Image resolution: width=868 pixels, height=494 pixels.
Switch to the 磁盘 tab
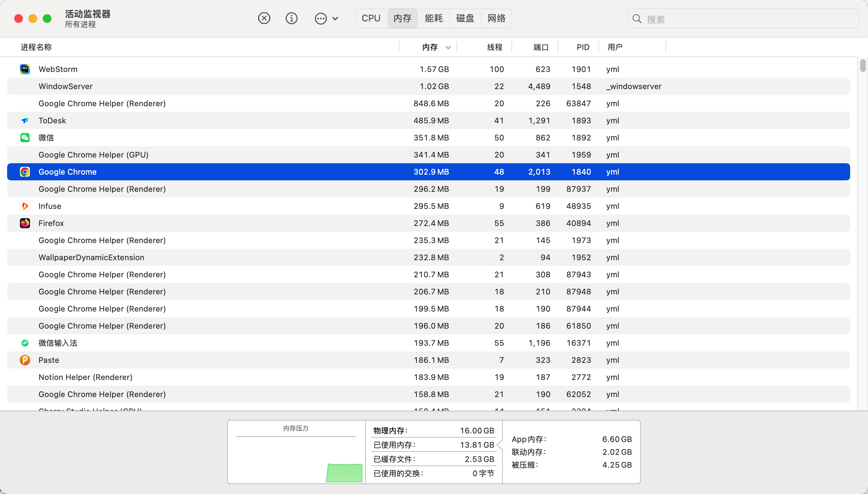tap(465, 19)
